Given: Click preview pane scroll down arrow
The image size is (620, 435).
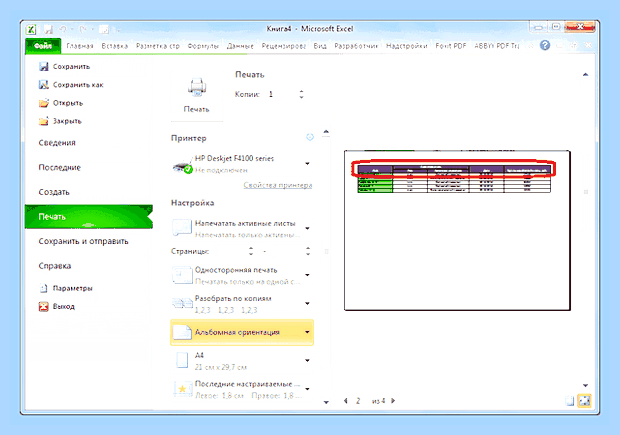Looking at the screenshot, I should click(586, 385).
